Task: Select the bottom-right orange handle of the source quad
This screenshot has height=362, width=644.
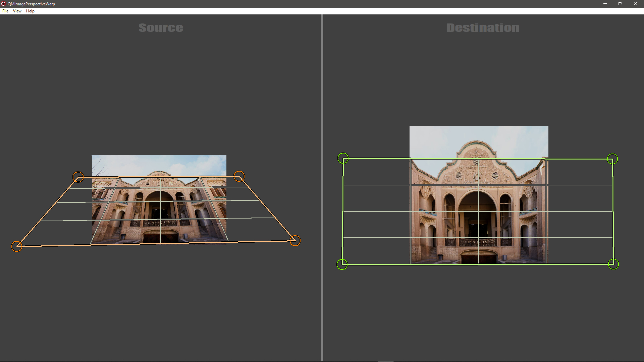Action: point(295,240)
